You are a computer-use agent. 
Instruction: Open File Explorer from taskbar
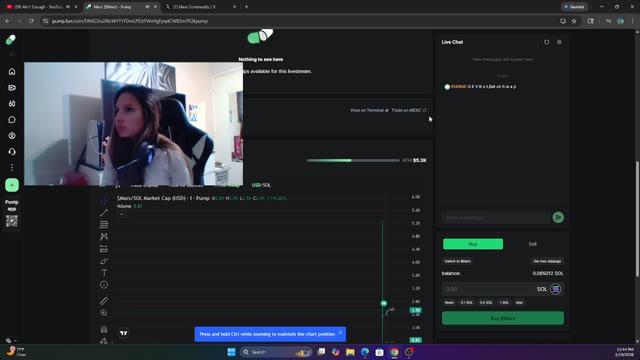click(350, 352)
